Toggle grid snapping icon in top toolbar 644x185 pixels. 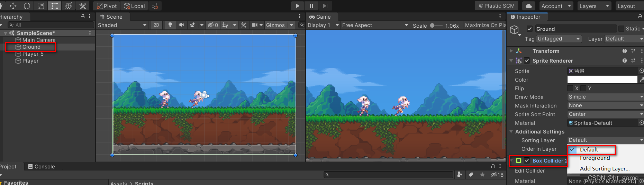(155, 6)
